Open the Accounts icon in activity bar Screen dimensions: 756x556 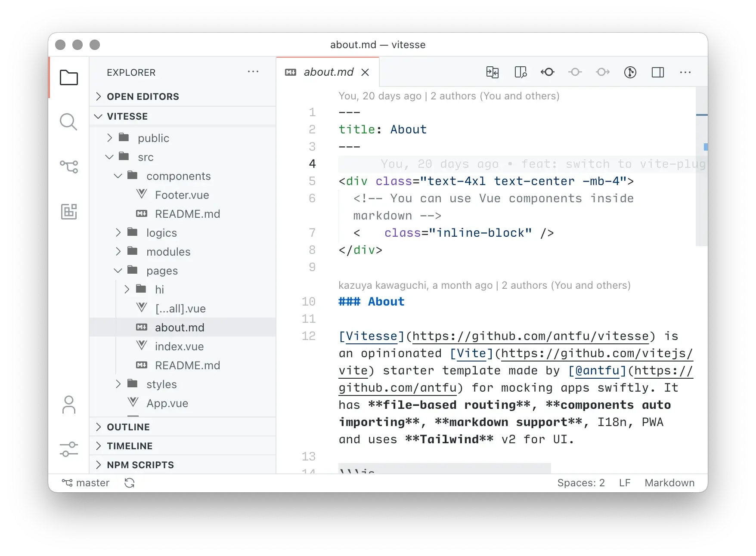point(69,405)
